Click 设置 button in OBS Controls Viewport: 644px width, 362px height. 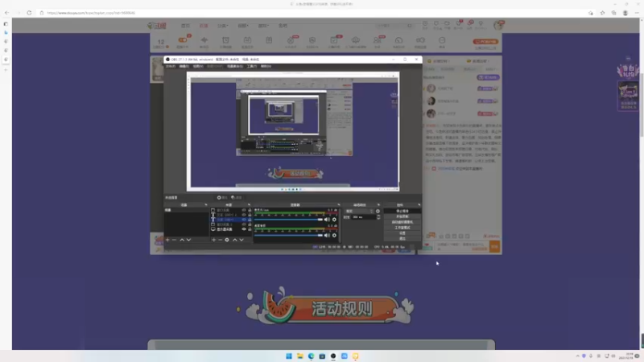point(402,232)
